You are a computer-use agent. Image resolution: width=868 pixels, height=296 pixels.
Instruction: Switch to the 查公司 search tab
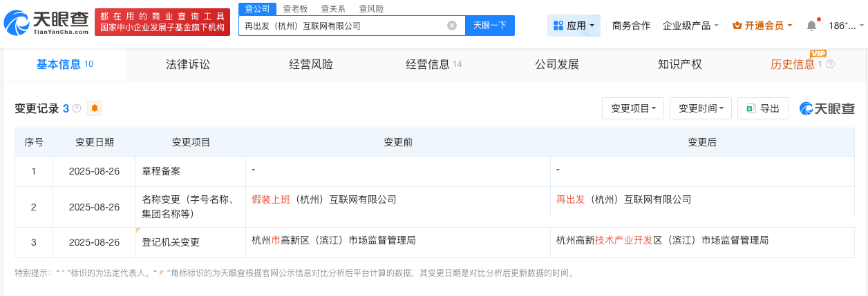point(257,8)
